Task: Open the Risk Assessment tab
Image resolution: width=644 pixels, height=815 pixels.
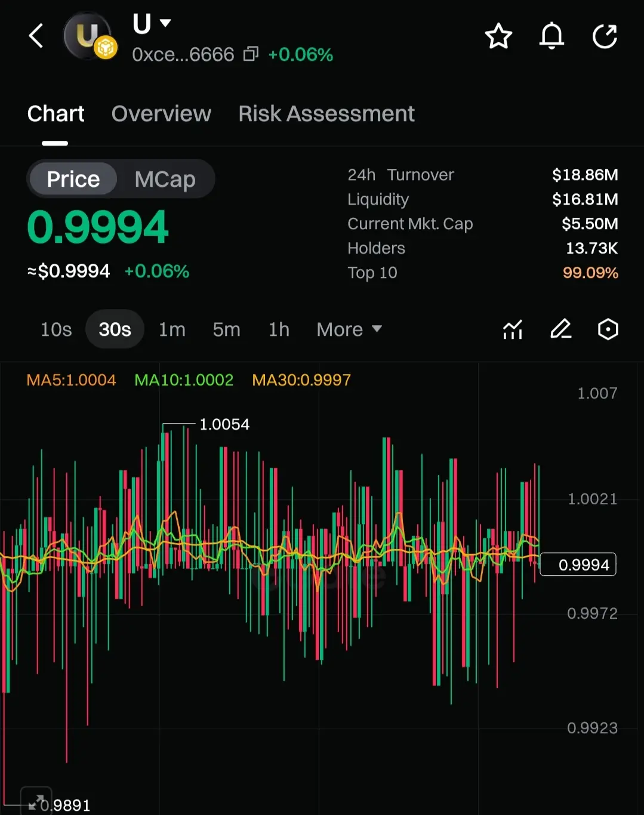Action: click(326, 113)
